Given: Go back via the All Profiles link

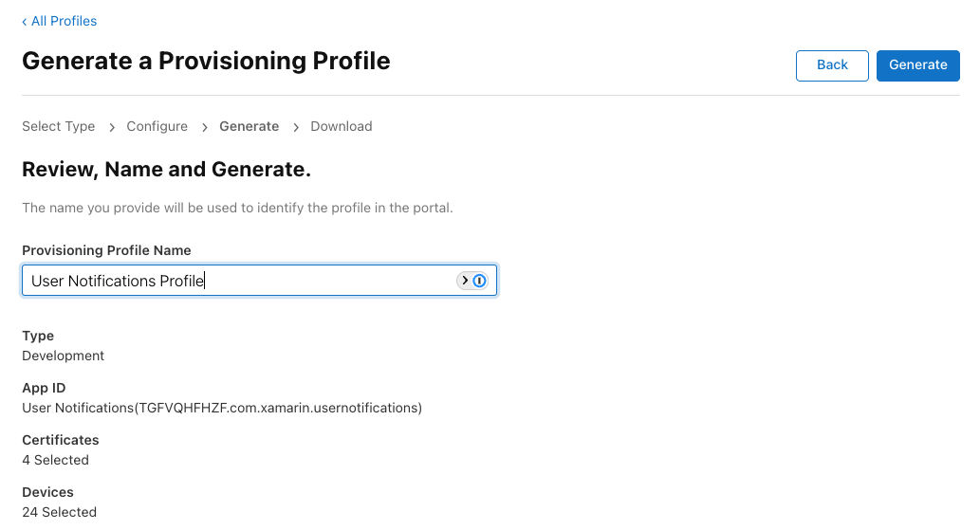Looking at the screenshot, I should pos(59,21).
